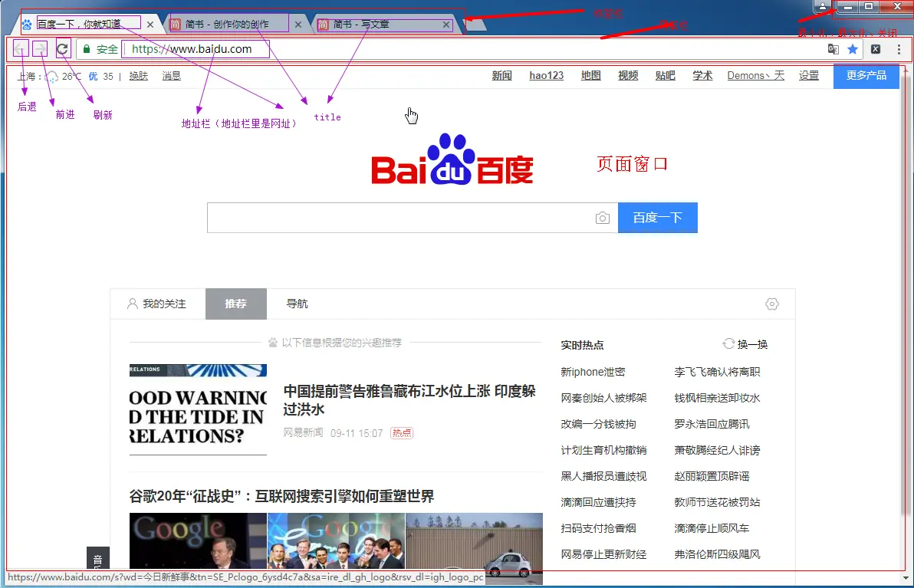This screenshot has width=914, height=588.
Task: Bookmark this page with the star icon
Action: (853, 50)
